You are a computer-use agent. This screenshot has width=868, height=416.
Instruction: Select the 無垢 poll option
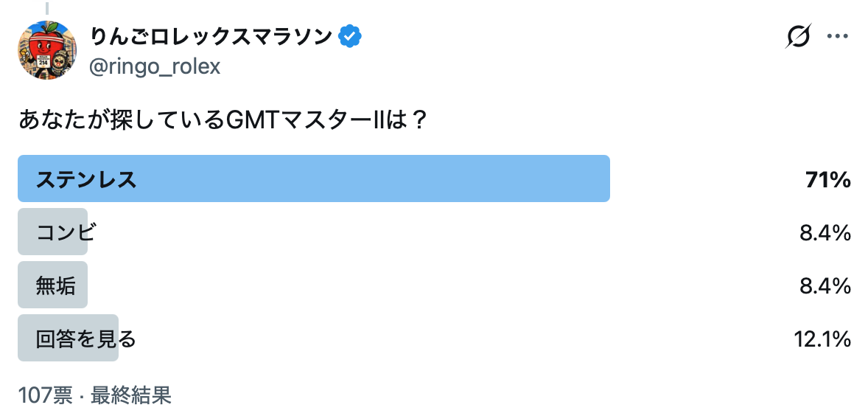point(55,286)
